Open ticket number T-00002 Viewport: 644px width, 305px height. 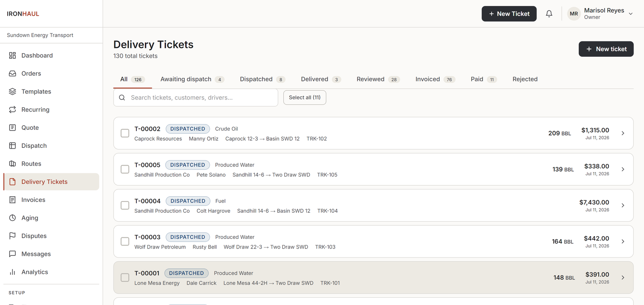pos(147,129)
